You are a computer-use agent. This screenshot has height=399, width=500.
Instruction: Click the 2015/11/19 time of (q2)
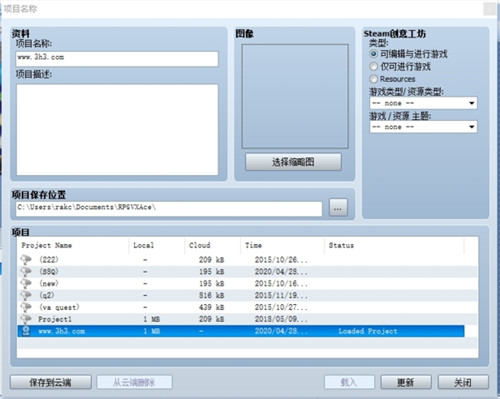pos(281,295)
